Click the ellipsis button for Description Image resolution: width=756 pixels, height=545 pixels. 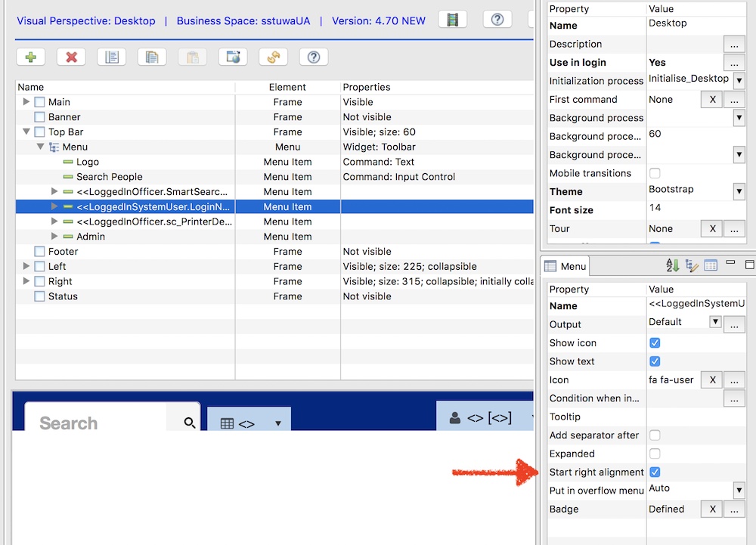coord(734,44)
